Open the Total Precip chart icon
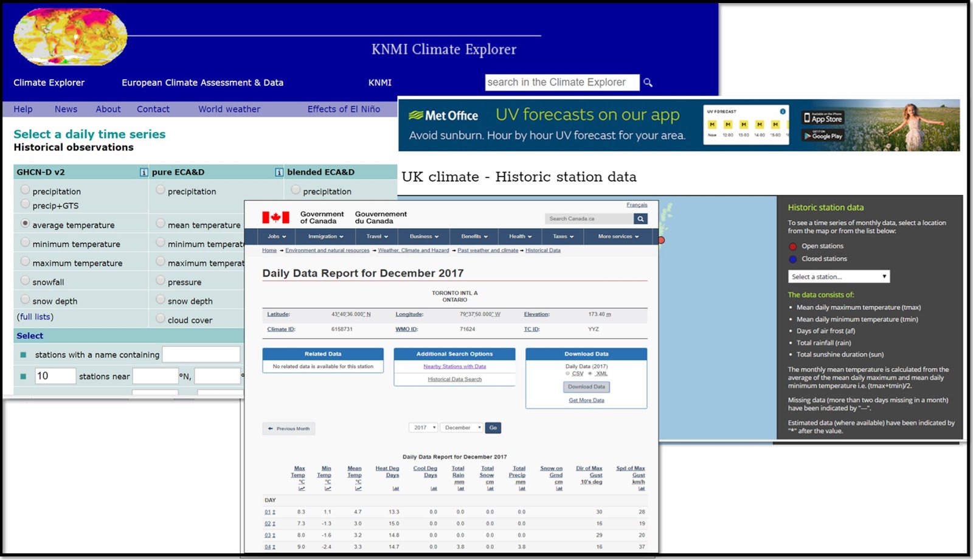Image resolution: width=973 pixels, height=560 pixels. pos(522,489)
